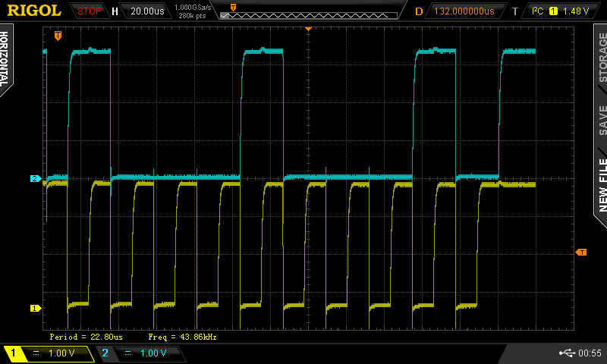This screenshot has width=607, height=364.
Task: Click the trigger source channel 1 badge
Action: point(554,11)
